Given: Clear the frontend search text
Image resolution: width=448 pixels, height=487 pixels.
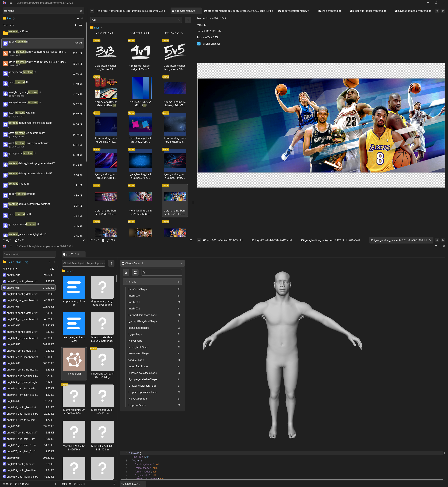Looking at the screenshot, I should coord(81,11).
